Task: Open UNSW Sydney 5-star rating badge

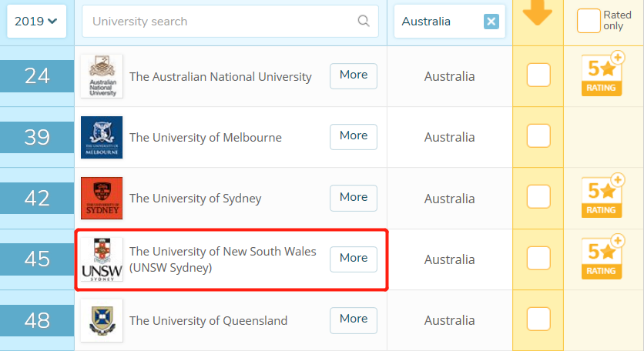Action: coord(602,257)
